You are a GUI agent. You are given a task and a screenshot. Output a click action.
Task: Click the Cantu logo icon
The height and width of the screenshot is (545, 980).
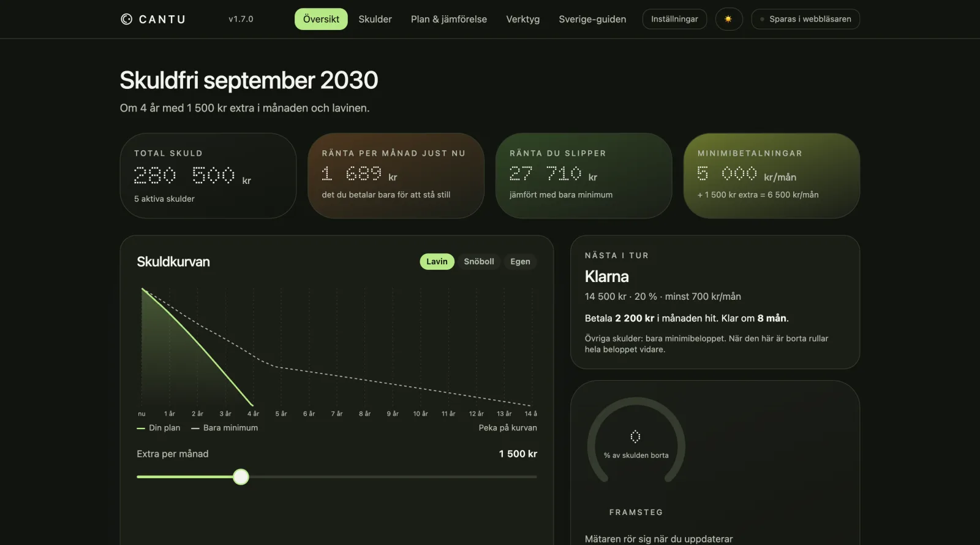click(x=126, y=19)
